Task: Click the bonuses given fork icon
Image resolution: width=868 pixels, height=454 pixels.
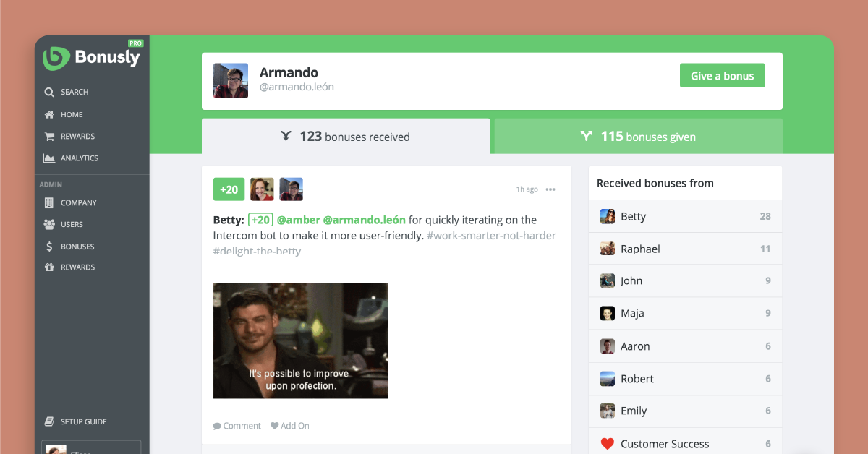Action: pyautogui.click(x=587, y=136)
